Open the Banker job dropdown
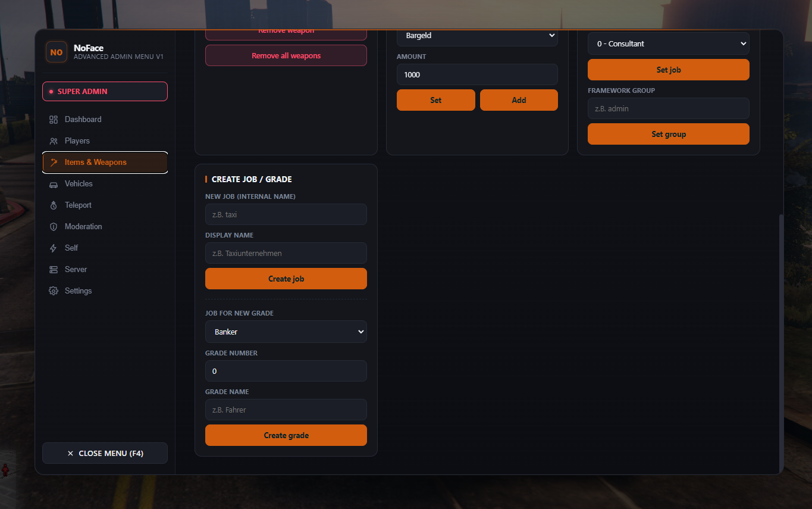Viewport: 812px width, 509px height. pyautogui.click(x=286, y=332)
